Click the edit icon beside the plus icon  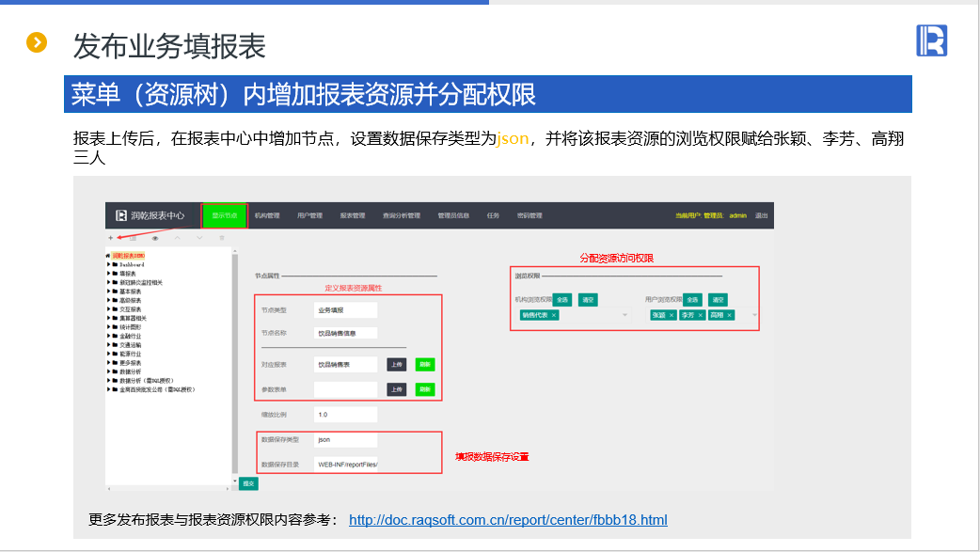click(134, 238)
